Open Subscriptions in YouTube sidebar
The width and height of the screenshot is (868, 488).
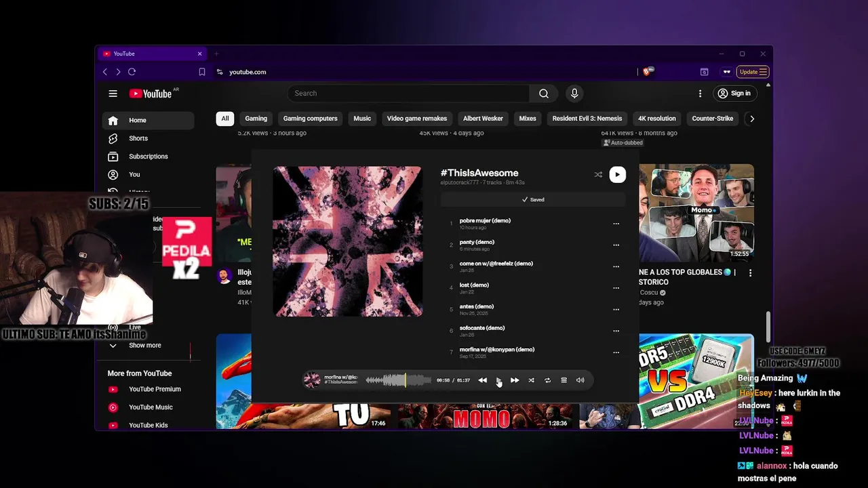click(148, 157)
